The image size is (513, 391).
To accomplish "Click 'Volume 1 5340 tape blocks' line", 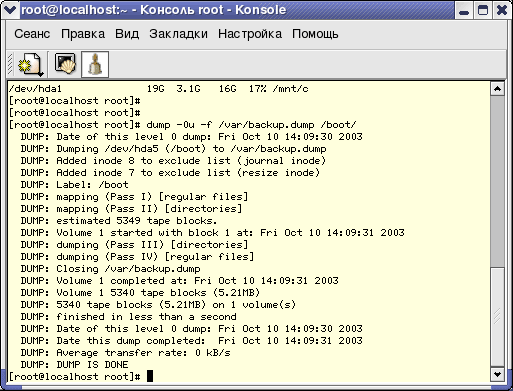I will coord(140,293).
